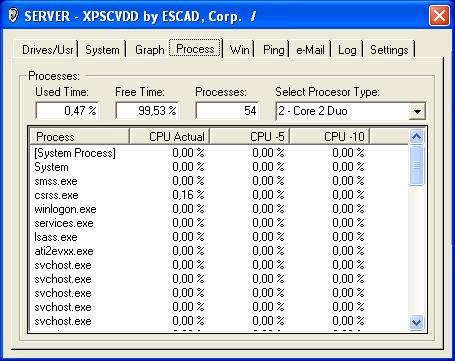This screenshot has width=455, height=361.
Task: Open the Settings tab
Action: pyautogui.click(x=389, y=50)
